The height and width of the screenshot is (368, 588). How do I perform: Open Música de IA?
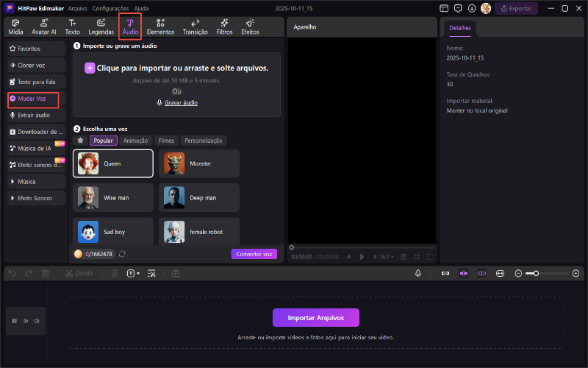(x=36, y=148)
